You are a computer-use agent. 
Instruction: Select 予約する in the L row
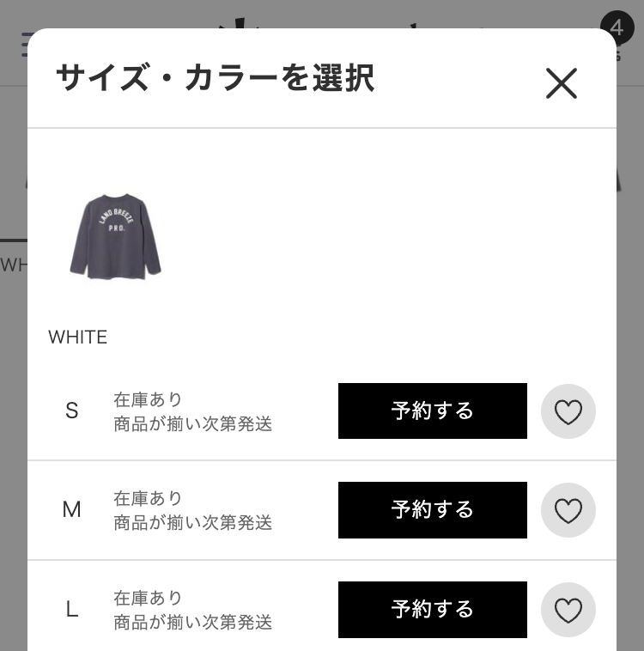(432, 610)
